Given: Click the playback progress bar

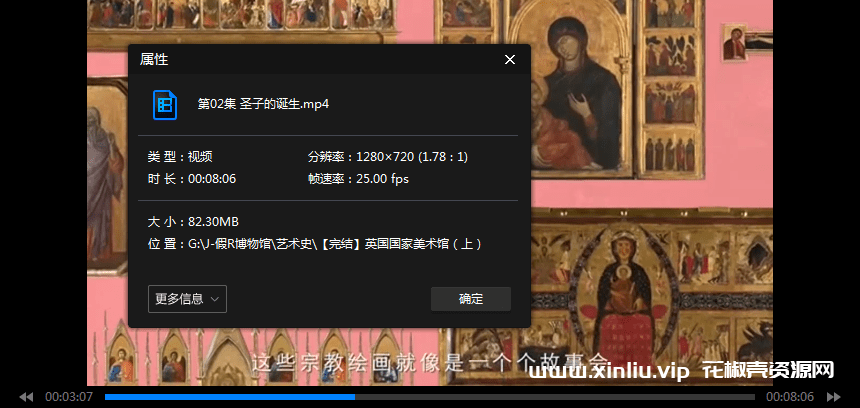Looking at the screenshot, I should (430, 397).
